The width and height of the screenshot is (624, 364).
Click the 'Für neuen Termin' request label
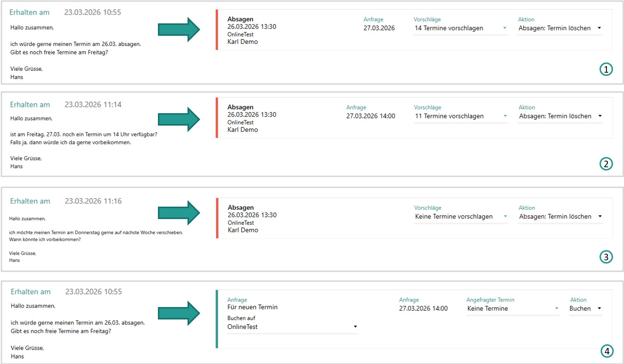coord(252,307)
